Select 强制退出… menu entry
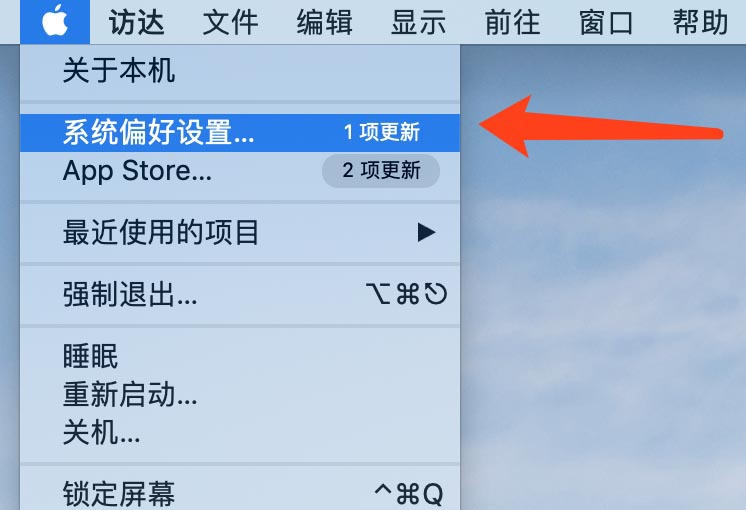 pos(240,294)
